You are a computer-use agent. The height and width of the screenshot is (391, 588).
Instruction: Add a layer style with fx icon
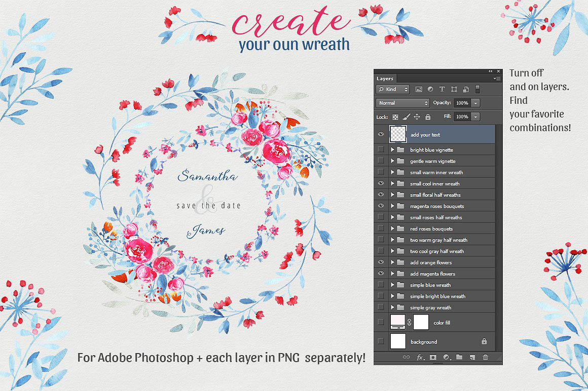420,357
